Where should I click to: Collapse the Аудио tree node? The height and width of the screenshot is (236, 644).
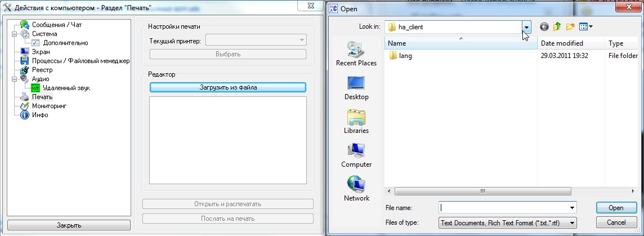14,79
